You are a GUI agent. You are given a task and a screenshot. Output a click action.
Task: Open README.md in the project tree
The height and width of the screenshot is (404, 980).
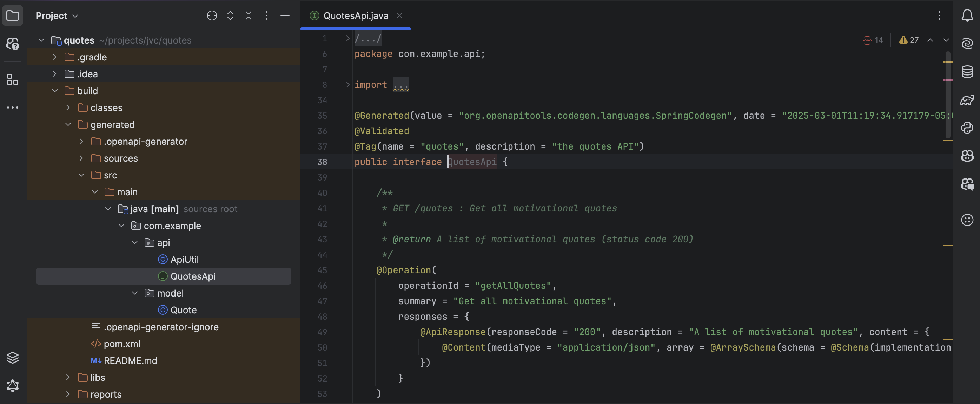(130, 360)
